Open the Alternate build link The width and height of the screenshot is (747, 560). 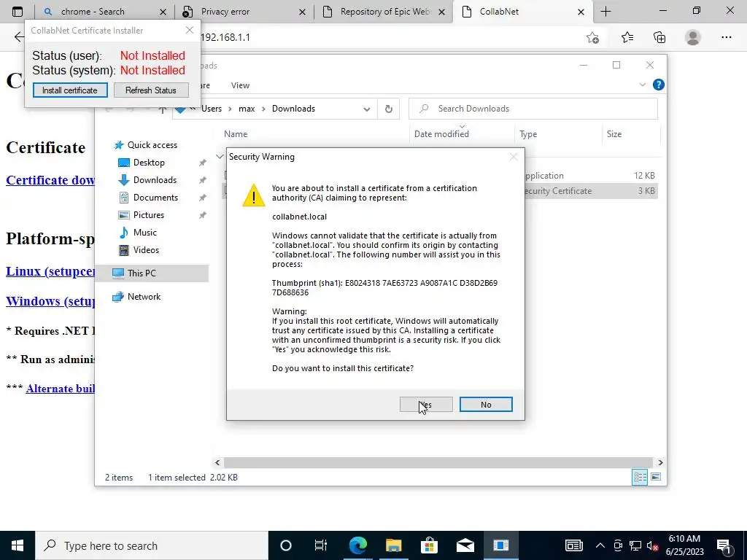61,389
